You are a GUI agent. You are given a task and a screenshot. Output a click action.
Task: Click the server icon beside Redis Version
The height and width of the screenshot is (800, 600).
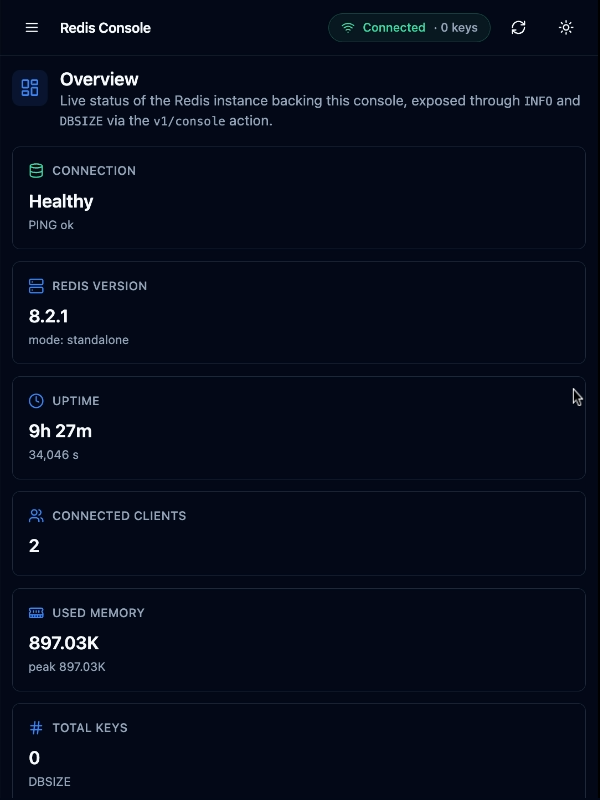pos(36,286)
